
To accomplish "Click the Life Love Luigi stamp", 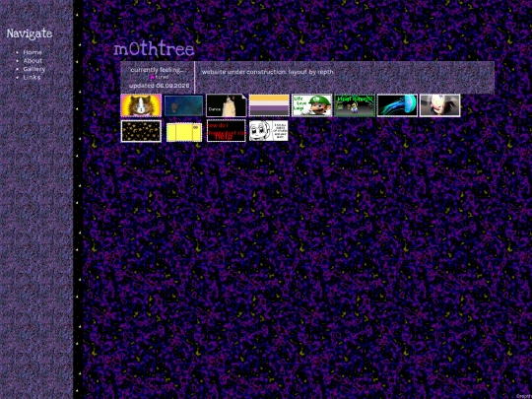I will click(x=311, y=105).
